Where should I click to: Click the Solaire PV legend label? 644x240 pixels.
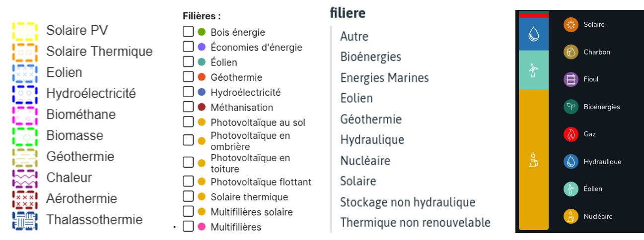77,30
